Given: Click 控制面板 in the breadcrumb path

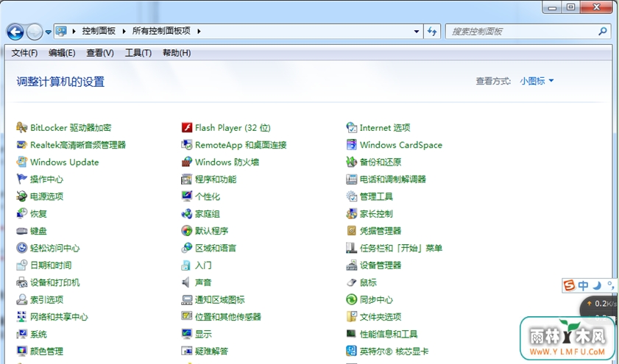Looking at the screenshot, I should pyautogui.click(x=99, y=31).
